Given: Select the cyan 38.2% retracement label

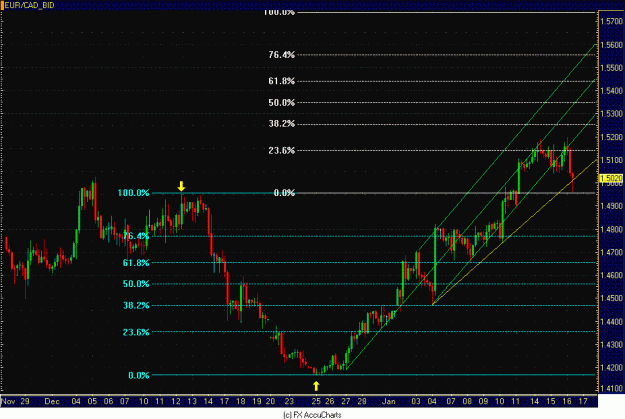Looking at the screenshot, I should tap(136, 305).
